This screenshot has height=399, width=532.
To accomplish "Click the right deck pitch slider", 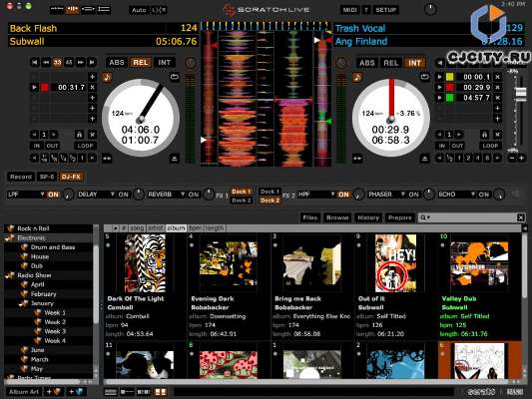I will click(520, 93).
